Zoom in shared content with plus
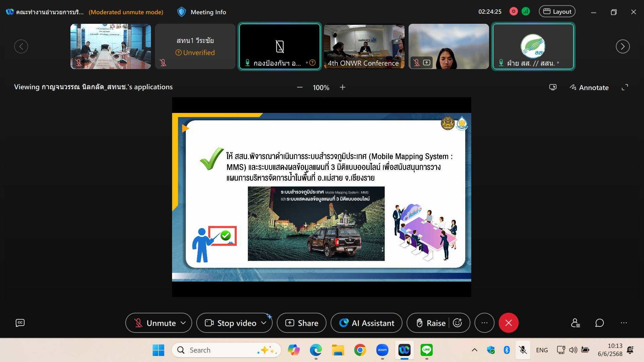 click(342, 87)
